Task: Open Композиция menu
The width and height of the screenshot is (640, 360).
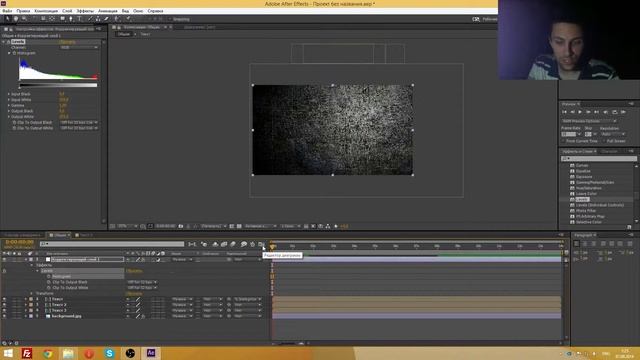Action: coord(46,11)
